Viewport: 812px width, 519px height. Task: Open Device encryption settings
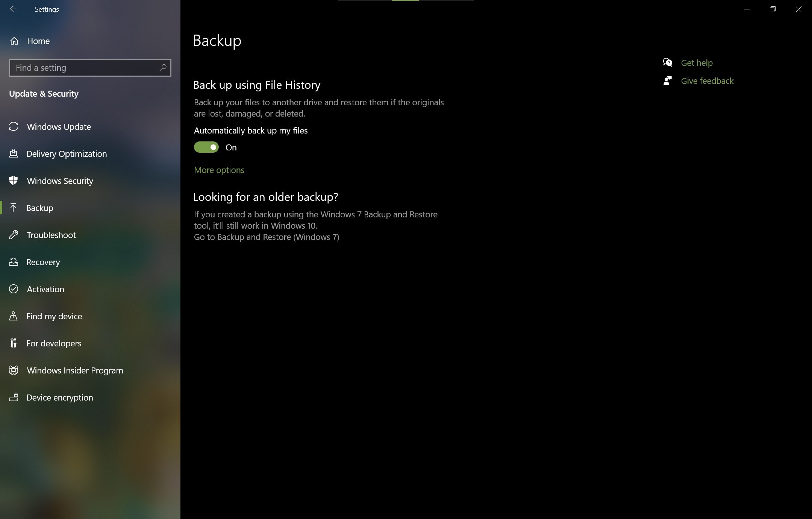click(x=60, y=398)
